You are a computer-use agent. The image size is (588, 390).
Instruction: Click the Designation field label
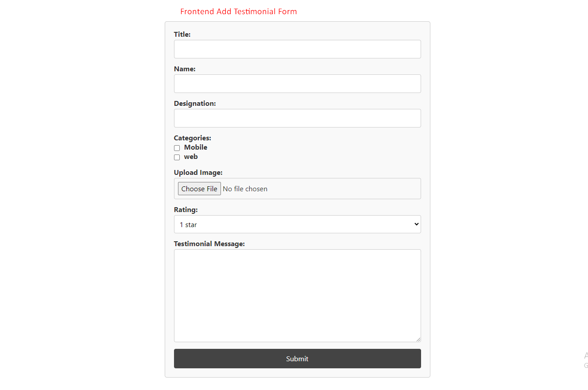pos(195,104)
